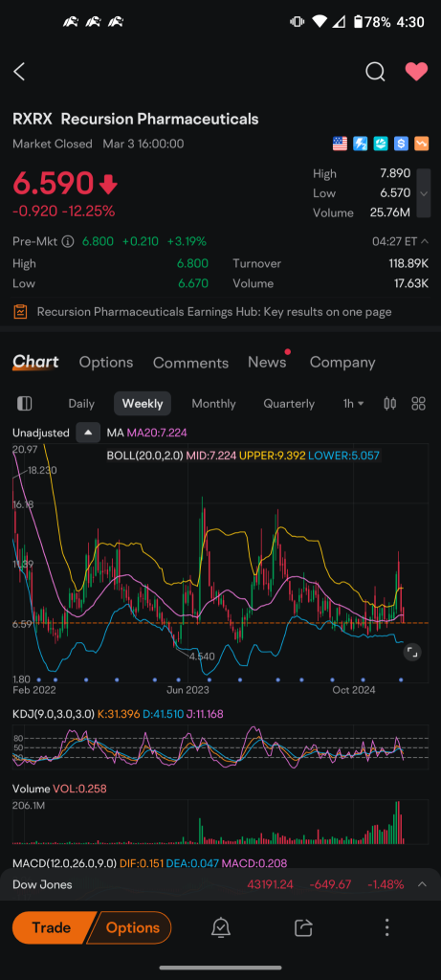Tap the blue lightning badge icon
Screen dimensions: 441x980
361,144
